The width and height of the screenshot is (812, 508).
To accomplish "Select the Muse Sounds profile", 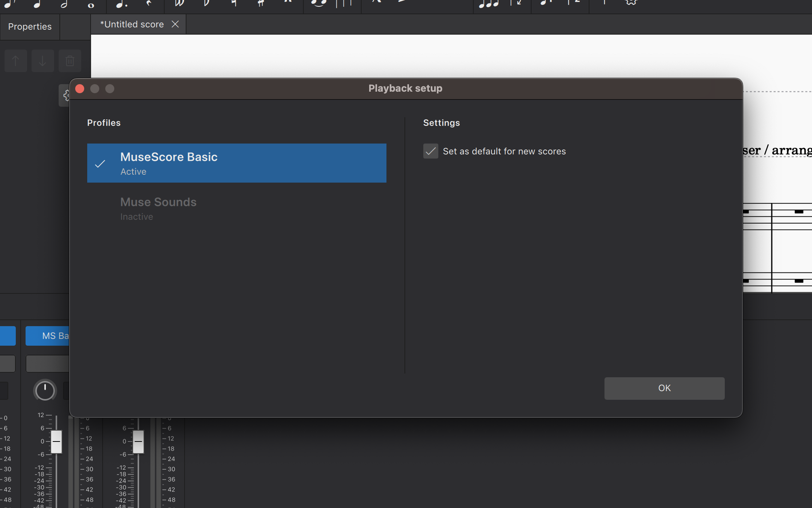I will tap(236, 209).
